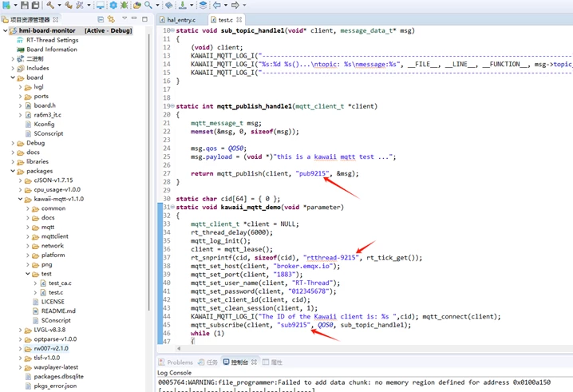The height and width of the screenshot is (392, 573).
Task: Fold kawaii_mqtt_demo function at line 31
Action: pos(172,208)
